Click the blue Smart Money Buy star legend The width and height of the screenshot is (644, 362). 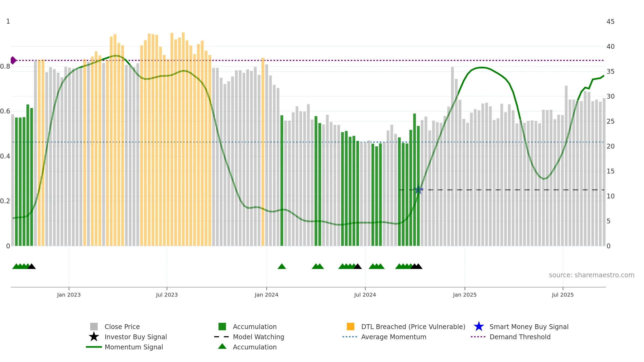coord(479,326)
